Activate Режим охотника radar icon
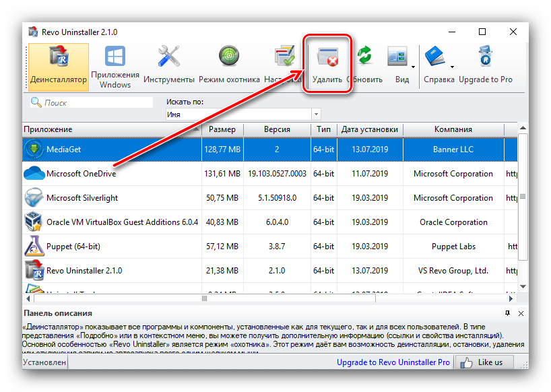The width and height of the screenshot is (551, 392). (x=229, y=56)
